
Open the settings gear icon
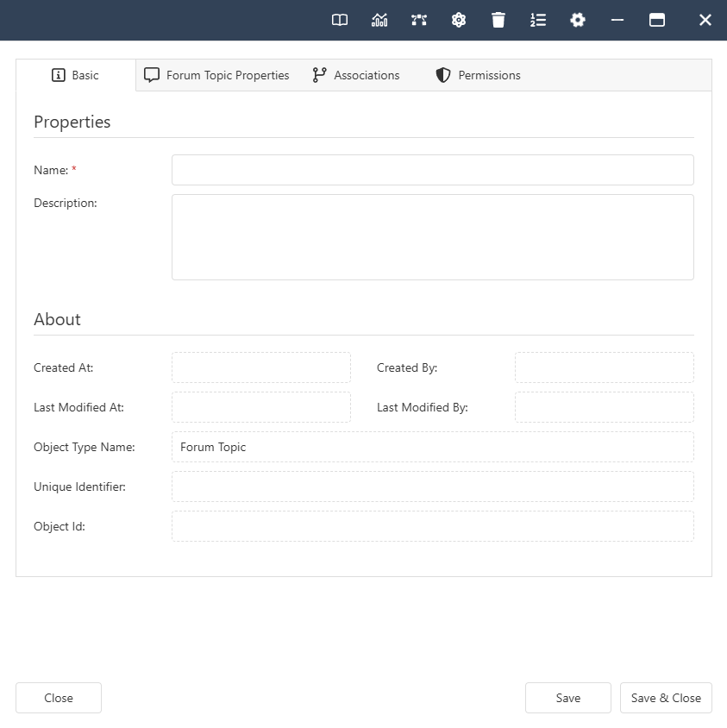[578, 20]
